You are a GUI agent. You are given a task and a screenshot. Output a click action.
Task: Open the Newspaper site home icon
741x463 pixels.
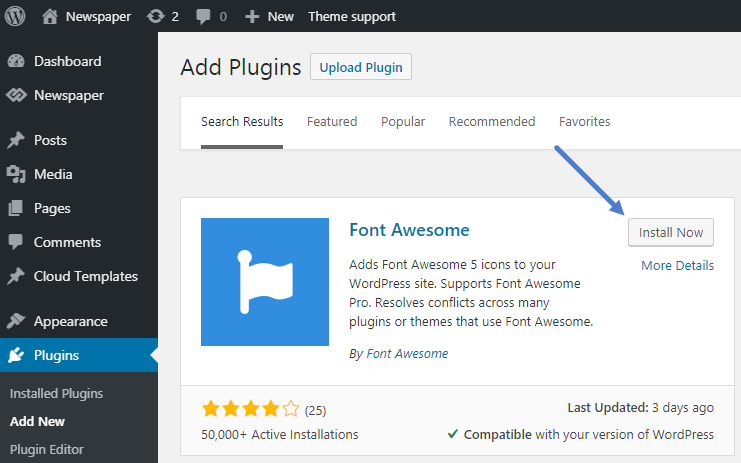coord(50,16)
